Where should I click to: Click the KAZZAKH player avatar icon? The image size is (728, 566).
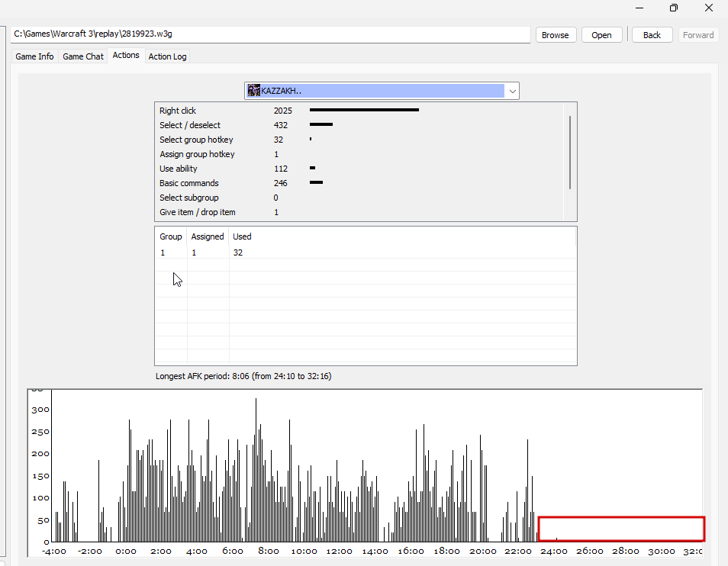click(253, 91)
